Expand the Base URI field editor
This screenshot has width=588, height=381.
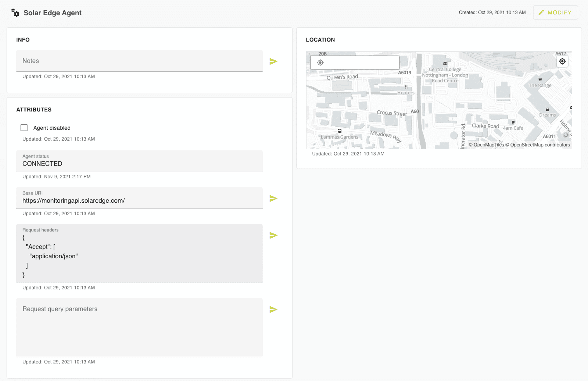click(273, 198)
